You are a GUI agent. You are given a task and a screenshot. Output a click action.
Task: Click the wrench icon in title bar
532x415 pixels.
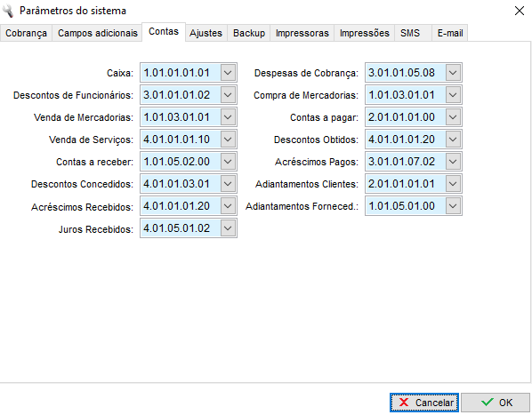[8, 11]
